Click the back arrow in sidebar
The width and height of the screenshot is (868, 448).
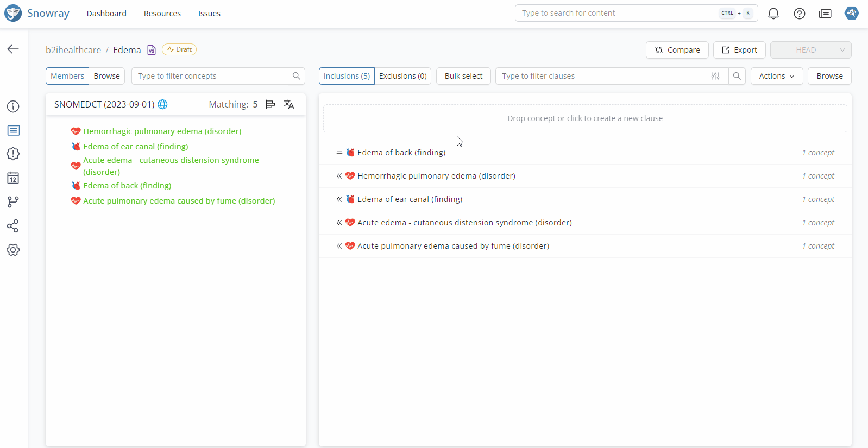[x=13, y=49]
